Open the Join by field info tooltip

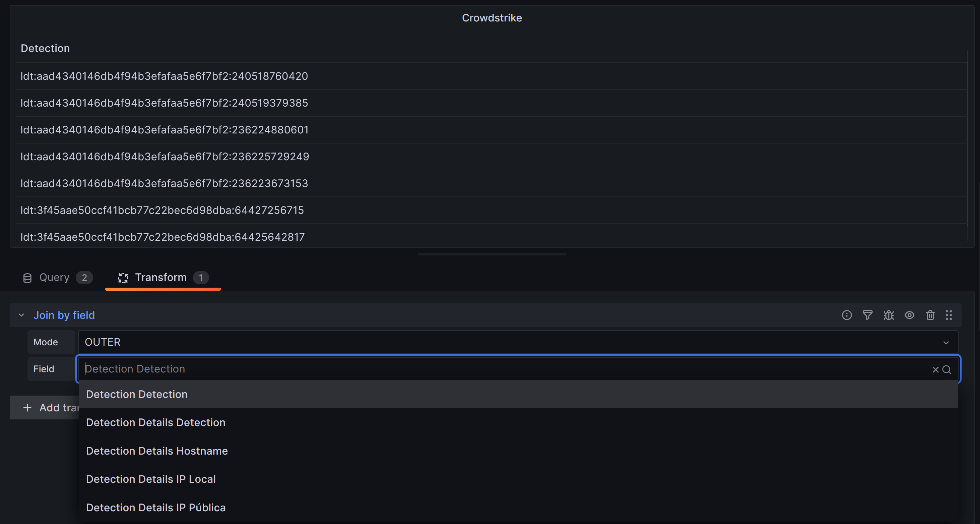pos(846,315)
